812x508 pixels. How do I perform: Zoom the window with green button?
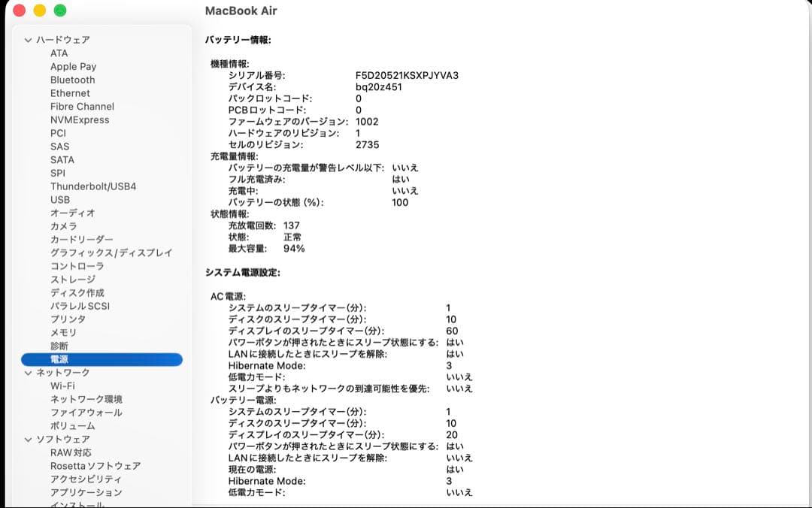60,11
